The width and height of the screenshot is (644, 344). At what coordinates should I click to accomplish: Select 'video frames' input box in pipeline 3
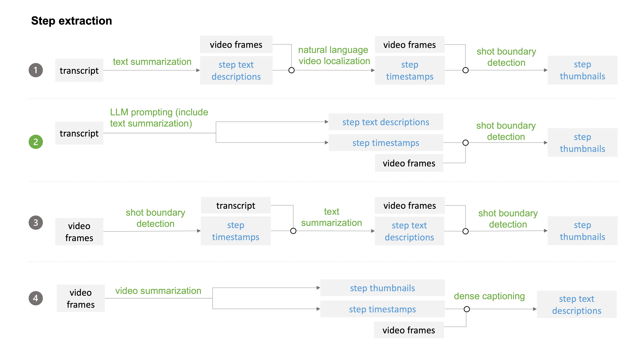(79, 232)
